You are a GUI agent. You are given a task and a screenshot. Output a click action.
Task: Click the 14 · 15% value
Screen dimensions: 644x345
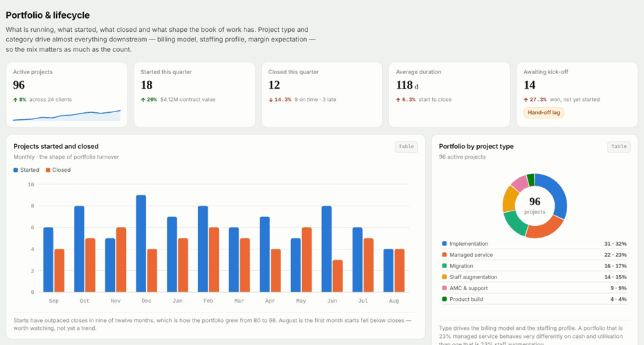click(x=615, y=277)
